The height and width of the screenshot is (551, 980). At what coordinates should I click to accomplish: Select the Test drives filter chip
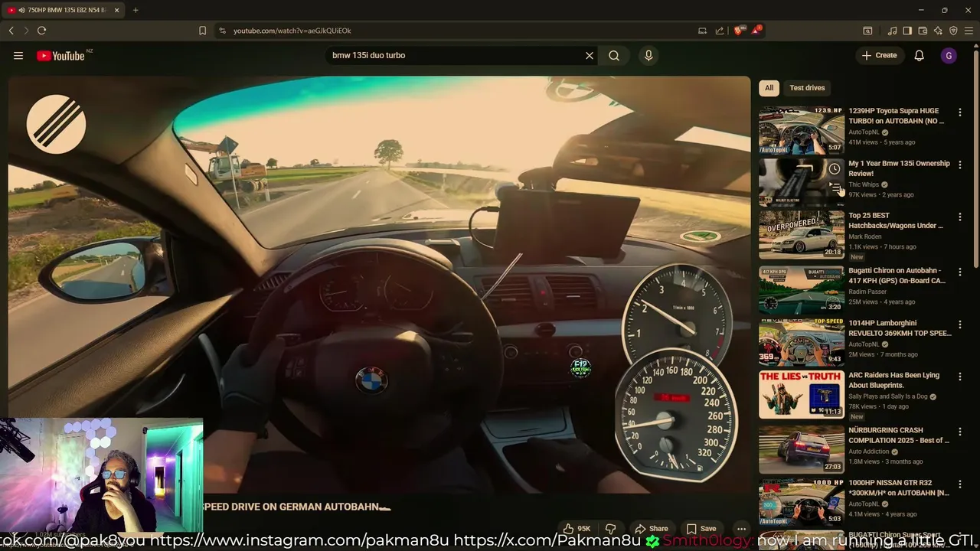pyautogui.click(x=807, y=88)
